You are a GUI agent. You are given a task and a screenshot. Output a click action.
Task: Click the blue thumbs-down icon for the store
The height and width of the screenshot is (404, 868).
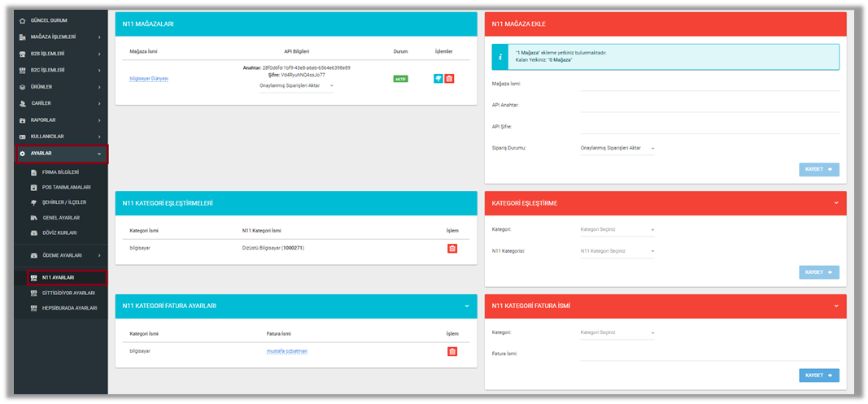tap(438, 78)
